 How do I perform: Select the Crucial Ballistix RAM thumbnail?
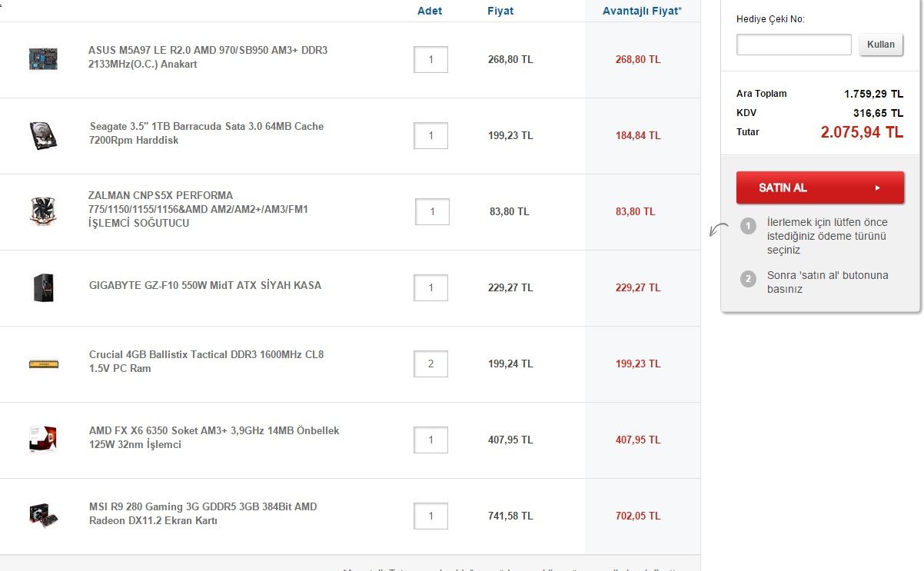coord(43,364)
